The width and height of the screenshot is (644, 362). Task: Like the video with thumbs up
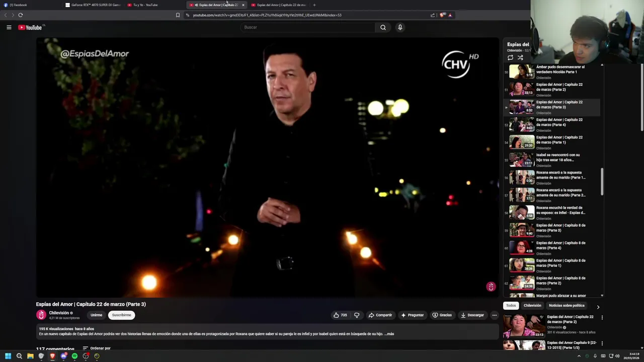pyautogui.click(x=341, y=315)
